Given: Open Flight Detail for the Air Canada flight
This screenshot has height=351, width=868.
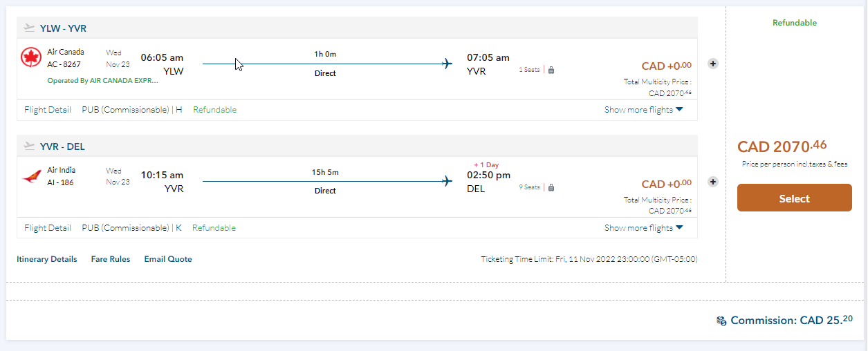Looking at the screenshot, I should [48, 110].
